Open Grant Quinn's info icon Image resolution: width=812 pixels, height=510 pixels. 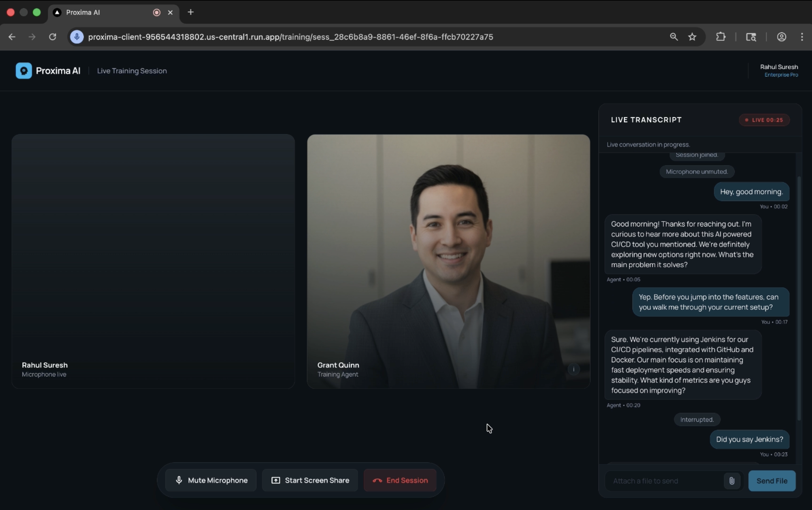pyautogui.click(x=573, y=369)
